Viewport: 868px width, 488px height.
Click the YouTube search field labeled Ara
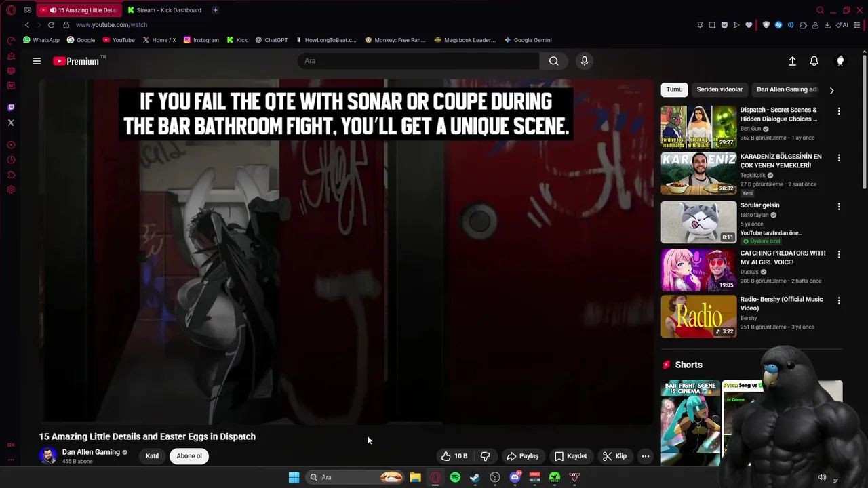coord(419,61)
